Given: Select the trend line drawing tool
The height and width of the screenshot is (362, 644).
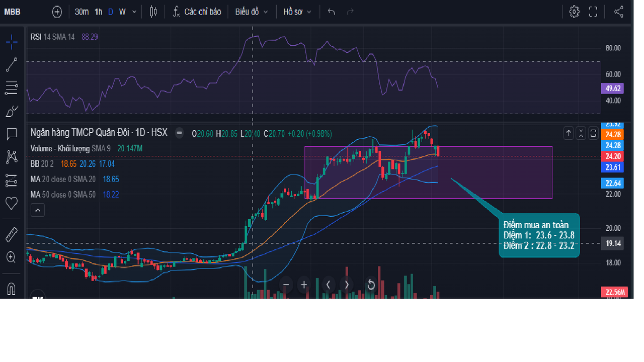Looking at the screenshot, I should (x=12, y=65).
